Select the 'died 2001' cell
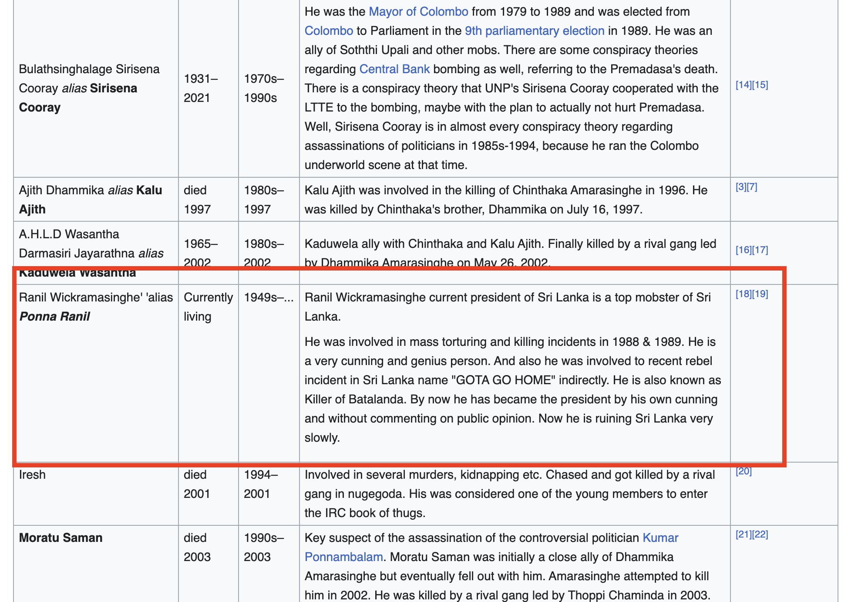Viewport: 868px width, 602px height. coord(208,494)
